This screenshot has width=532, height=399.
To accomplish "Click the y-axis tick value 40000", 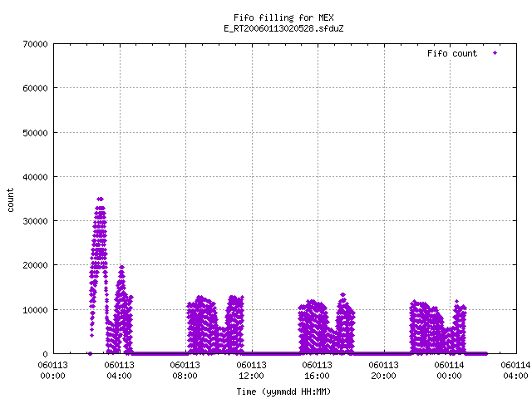I will [35, 177].
